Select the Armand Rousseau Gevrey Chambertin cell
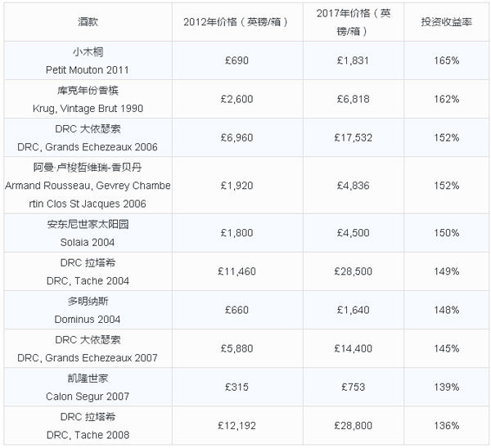The height and width of the screenshot is (448, 491). click(x=87, y=186)
